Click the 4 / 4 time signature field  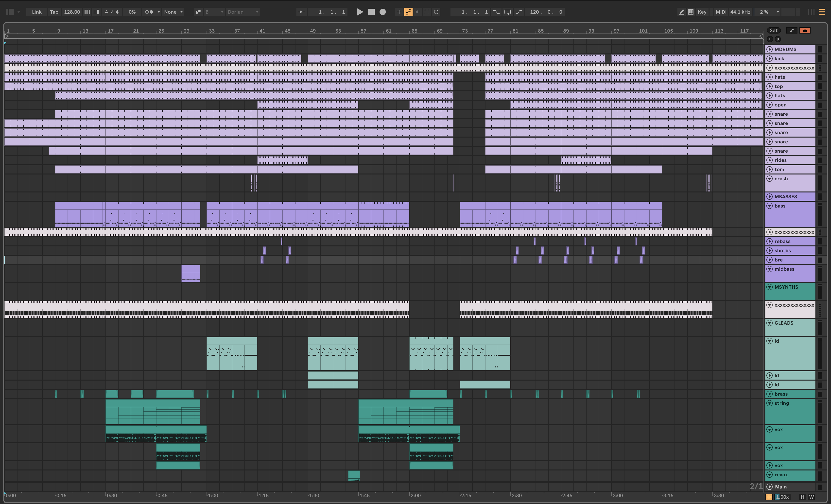coord(112,12)
